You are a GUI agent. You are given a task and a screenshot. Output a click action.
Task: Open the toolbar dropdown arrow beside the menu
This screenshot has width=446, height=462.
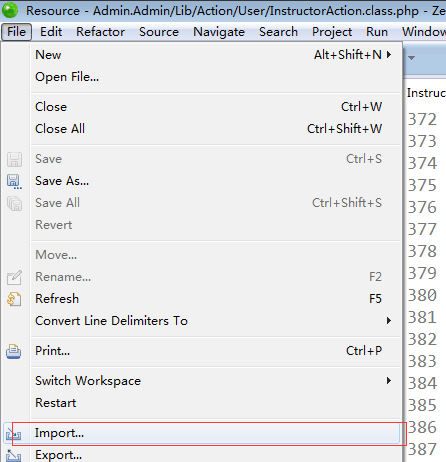[412, 58]
